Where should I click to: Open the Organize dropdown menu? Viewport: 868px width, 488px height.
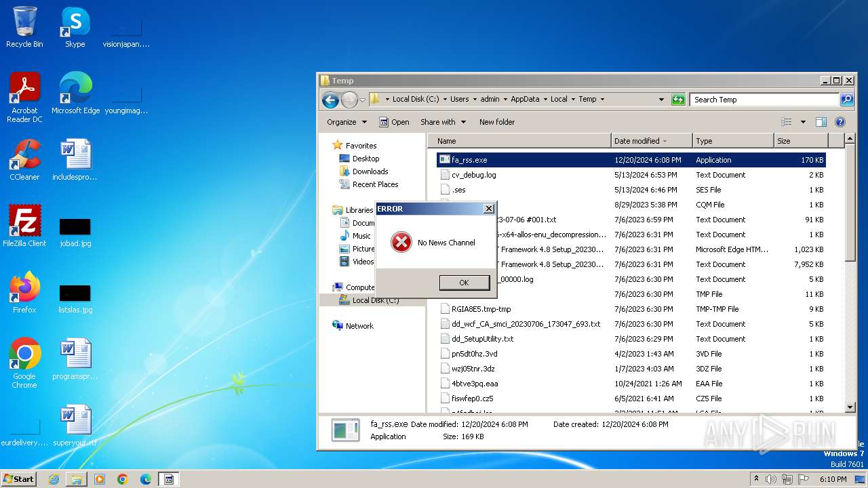pyautogui.click(x=347, y=122)
